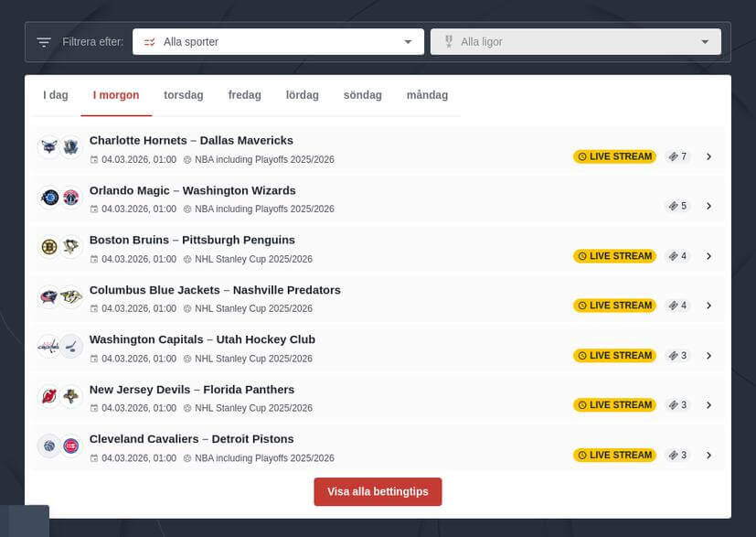Switch to the I dag tab
The width and height of the screenshot is (756, 537).
pos(56,95)
